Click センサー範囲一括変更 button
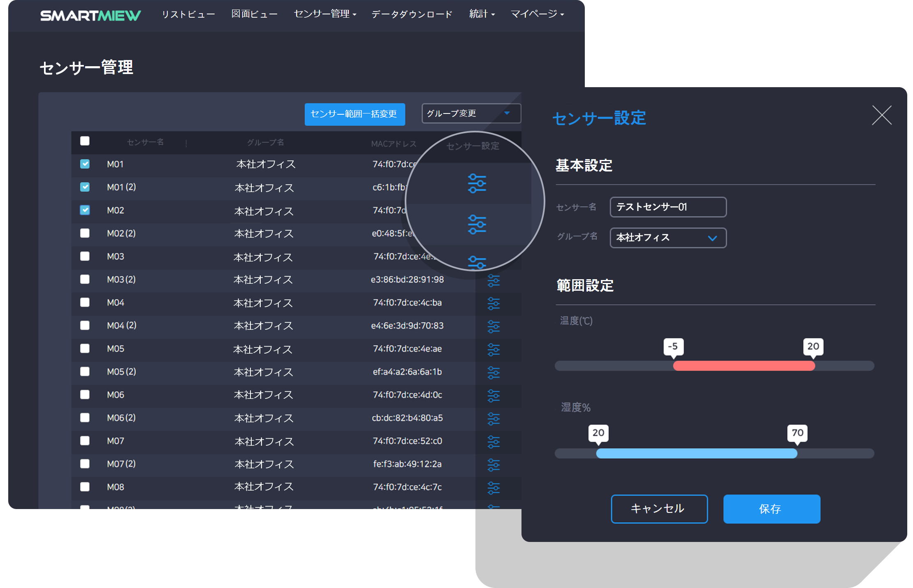 click(355, 114)
